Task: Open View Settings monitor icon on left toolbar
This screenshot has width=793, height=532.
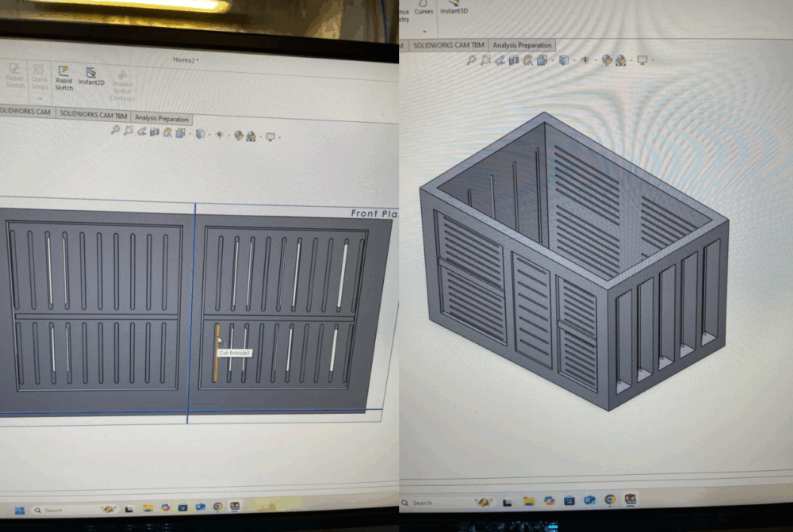Action: click(x=270, y=136)
